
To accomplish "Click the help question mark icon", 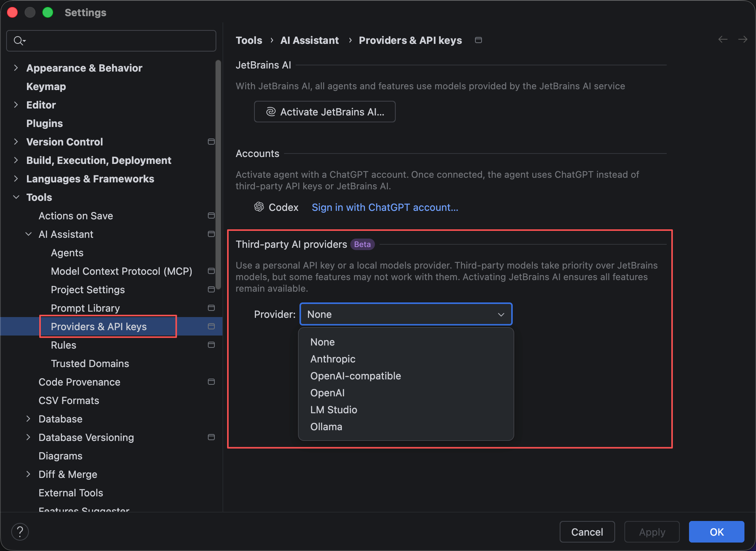I will (x=20, y=532).
